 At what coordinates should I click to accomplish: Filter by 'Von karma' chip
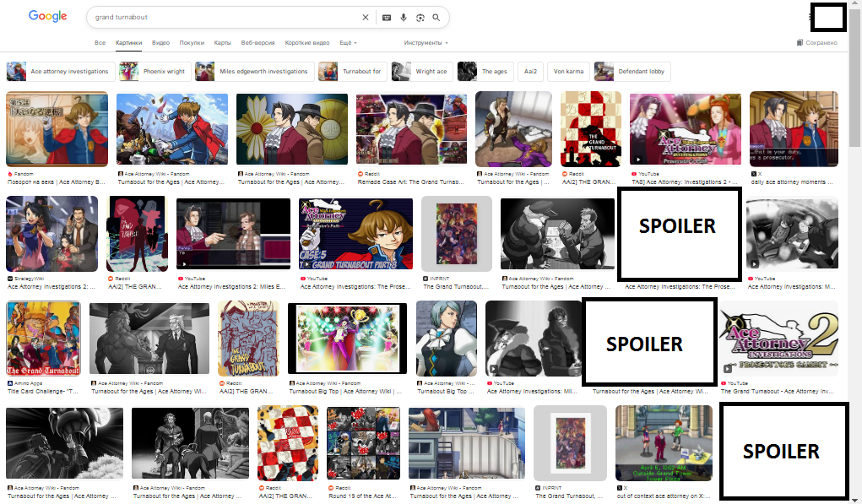tap(568, 72)
